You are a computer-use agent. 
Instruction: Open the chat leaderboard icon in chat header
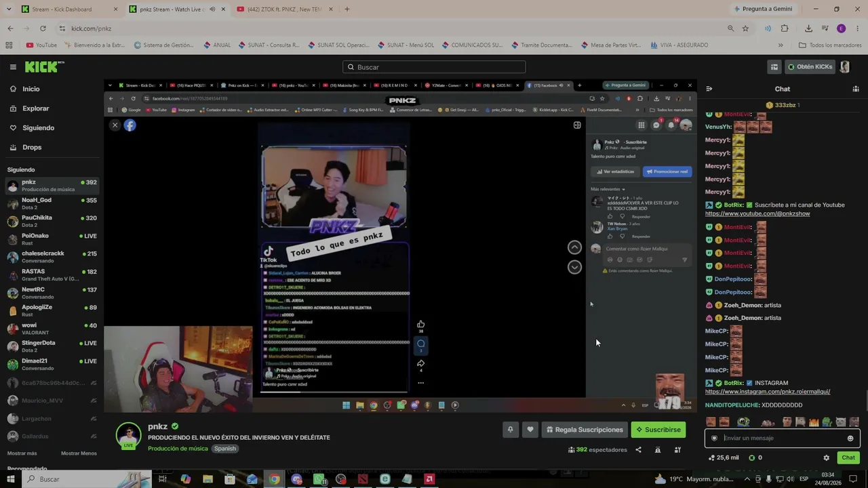pyautogui.click(x=856, y=89)
